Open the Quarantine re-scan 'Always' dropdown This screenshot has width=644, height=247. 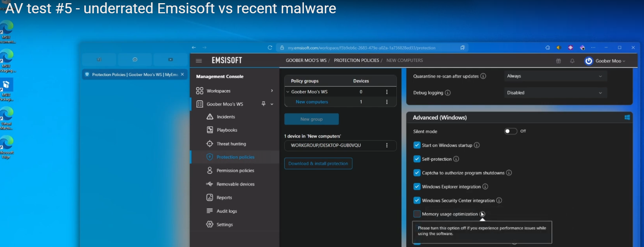click(x=555, y=76)
